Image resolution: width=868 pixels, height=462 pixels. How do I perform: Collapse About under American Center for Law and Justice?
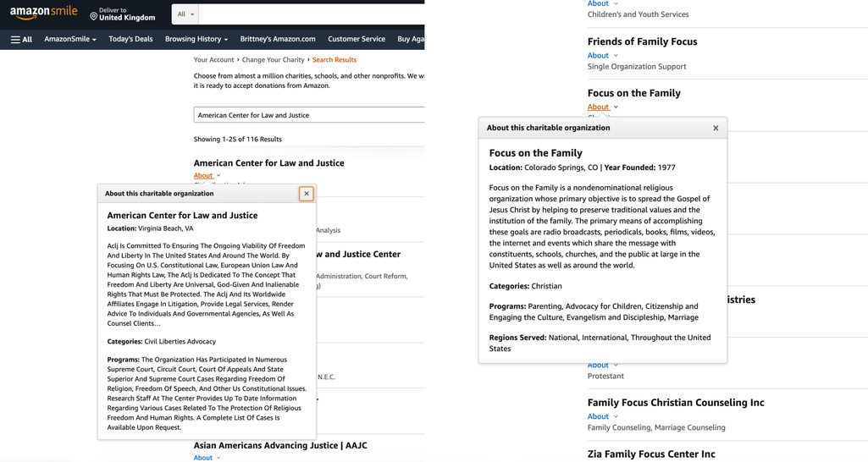click(x=207, y=175)
